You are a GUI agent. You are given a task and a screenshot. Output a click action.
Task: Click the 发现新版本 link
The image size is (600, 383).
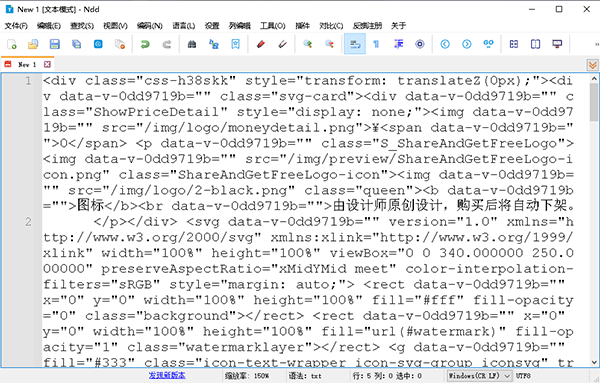167,376
